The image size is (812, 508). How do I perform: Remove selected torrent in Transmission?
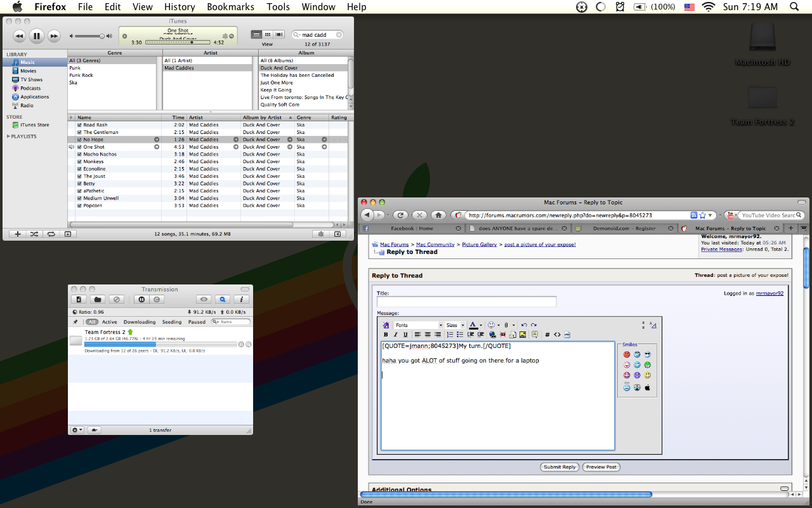[x=116, y=299]
